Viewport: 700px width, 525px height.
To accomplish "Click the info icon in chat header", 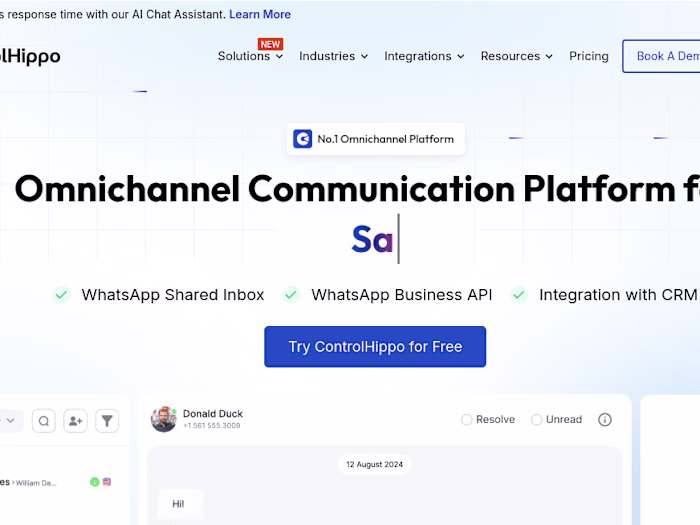I will (x=605, y=420).
